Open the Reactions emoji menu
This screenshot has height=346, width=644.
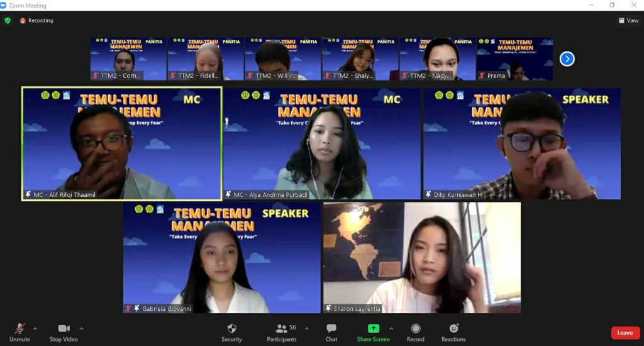coord(453,328)
